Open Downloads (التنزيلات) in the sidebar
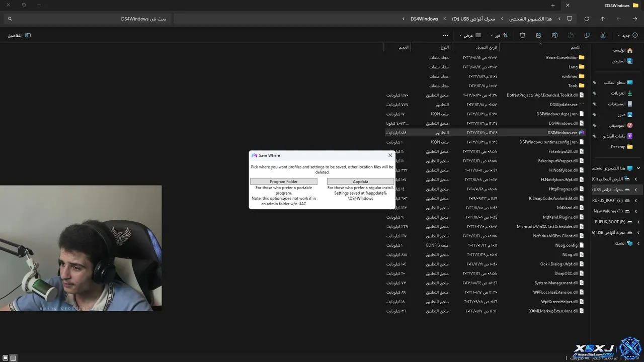The width and height of the screenshot is (644, 362). point(621,93)
